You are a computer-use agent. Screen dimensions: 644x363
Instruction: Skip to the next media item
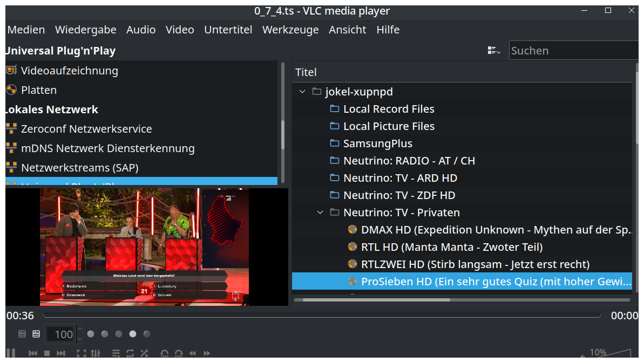61,353
